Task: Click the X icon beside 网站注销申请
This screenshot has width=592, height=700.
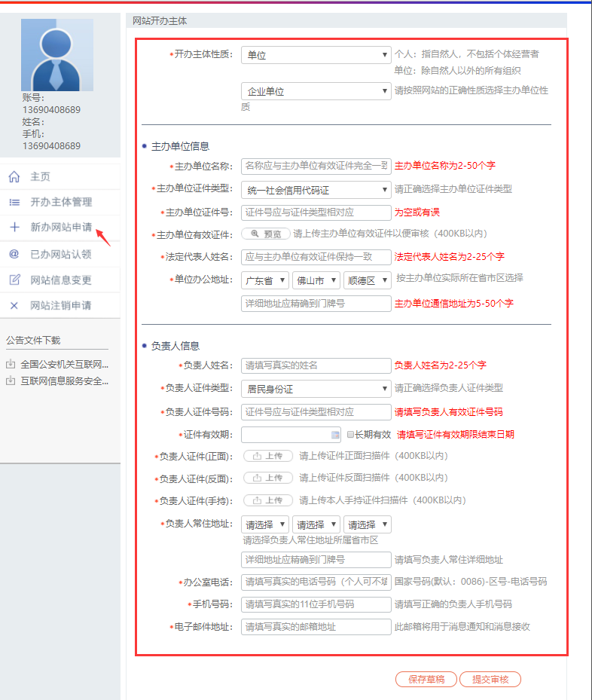Action: (x=14, y=306)
